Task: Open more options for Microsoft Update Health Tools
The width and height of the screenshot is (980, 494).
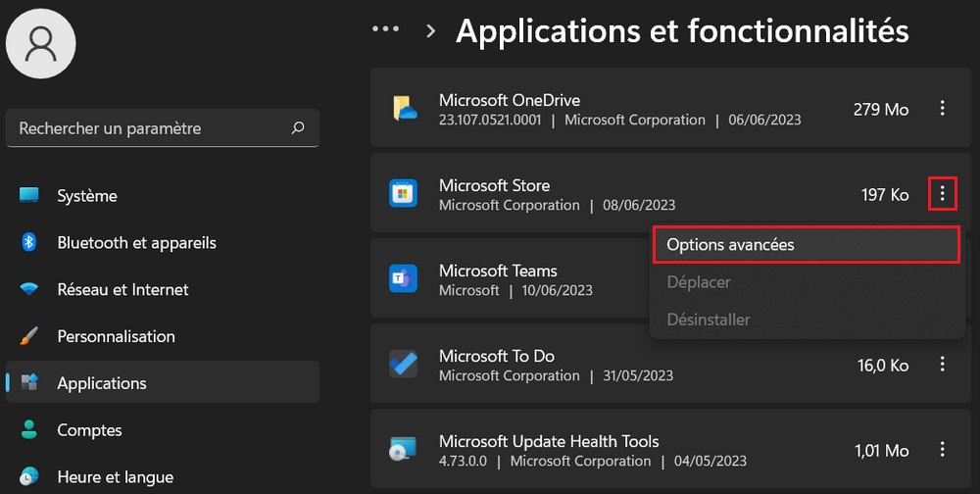Action: pos(942,450)
